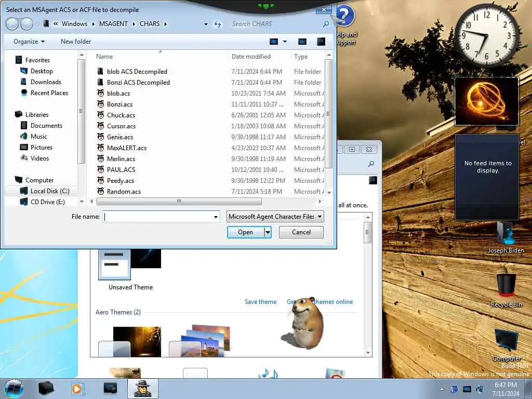Image resolution: width=532 pixels, height=399 pixels.
Task: Click the Windows breadcrumb segment
Action: point(74,24)
